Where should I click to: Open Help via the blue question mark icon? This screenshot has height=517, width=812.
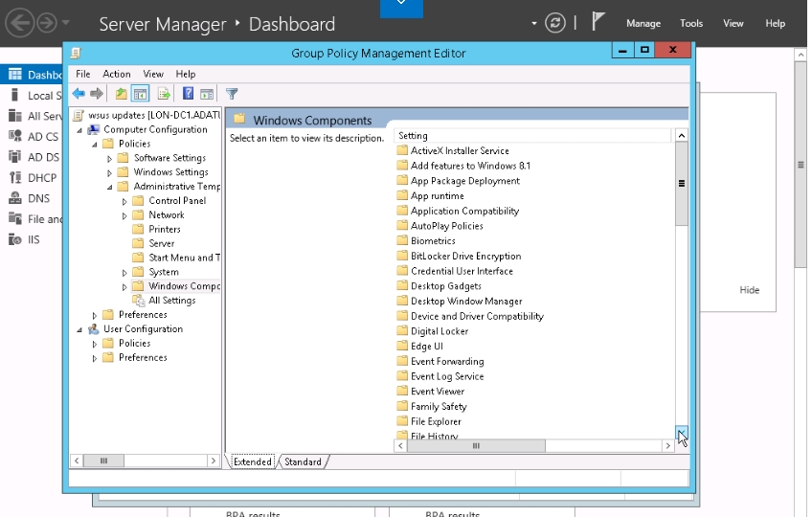tap(189, 93)
